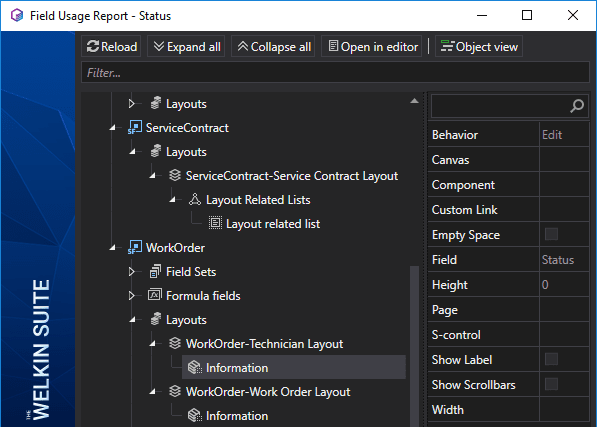
Task: Click the Collapse all chevrons icon
Action: tap(243, 46)
